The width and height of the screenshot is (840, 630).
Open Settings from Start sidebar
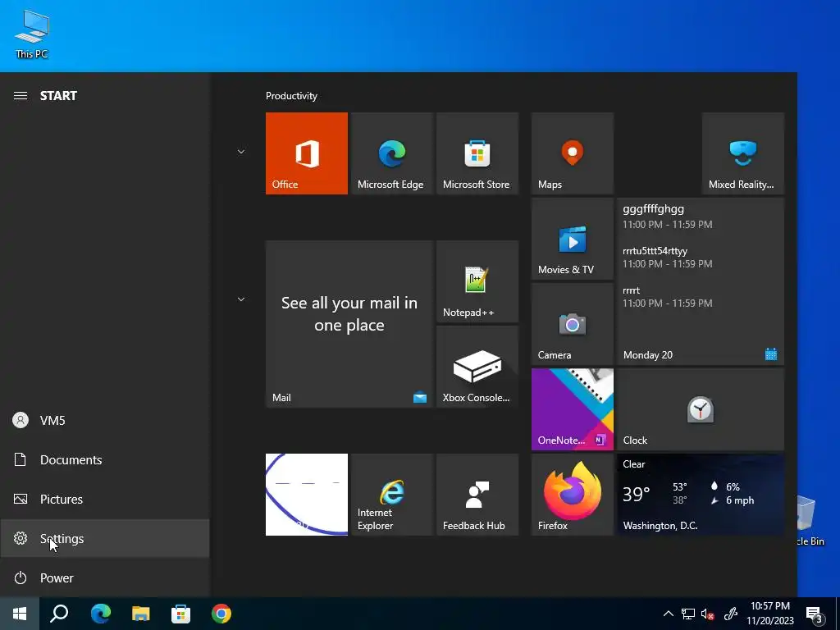click(105, 538)
